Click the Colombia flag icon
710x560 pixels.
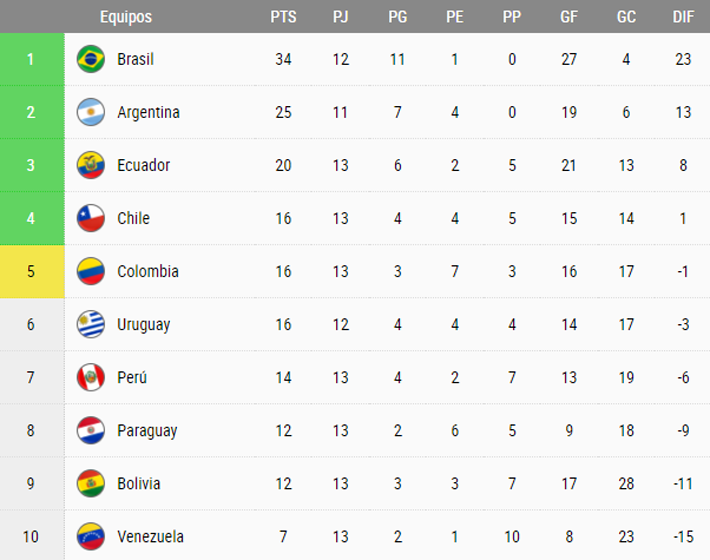pyautogui.click(x=91, y=271)
